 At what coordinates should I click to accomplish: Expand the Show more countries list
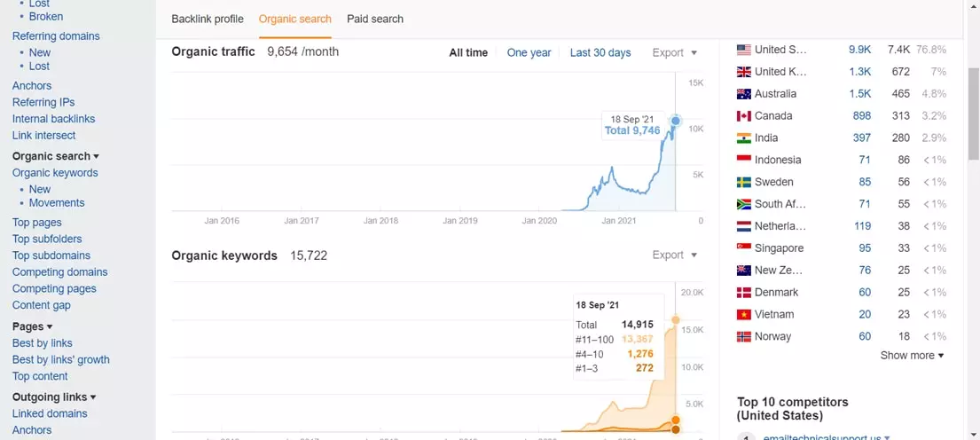[912, 356]
